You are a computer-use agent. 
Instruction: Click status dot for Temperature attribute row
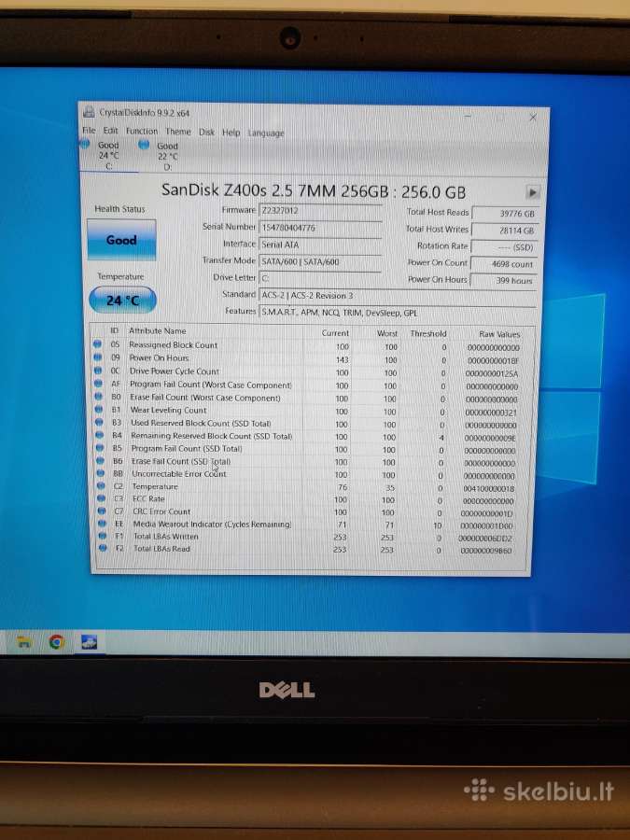[101, 486]
